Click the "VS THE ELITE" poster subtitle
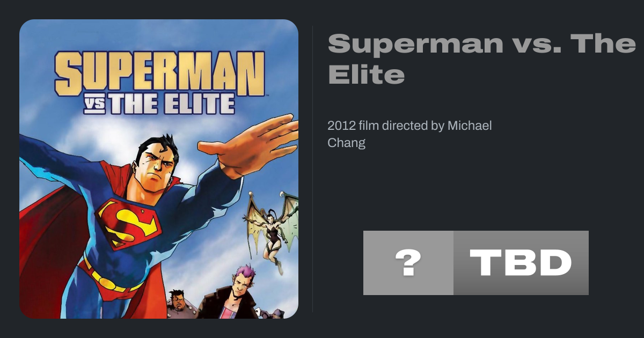This screenshot has height=338, width=644. [x=159, y=104]
